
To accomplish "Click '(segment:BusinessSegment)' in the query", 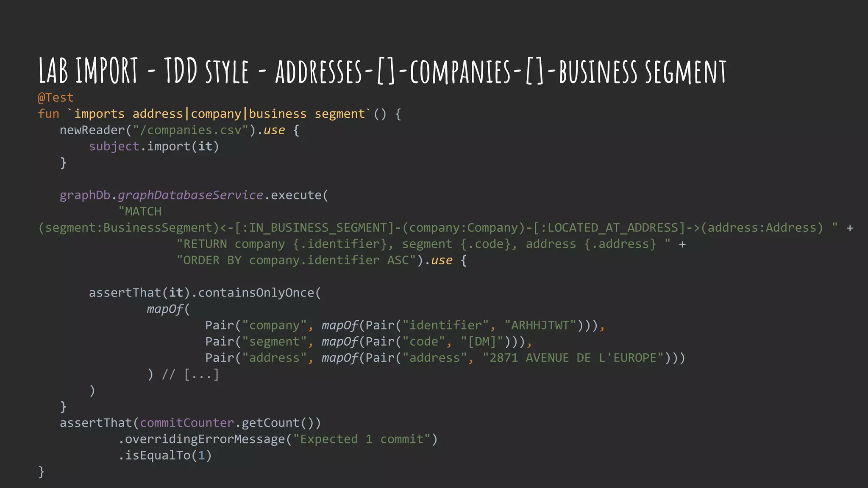I will point(128,228).
